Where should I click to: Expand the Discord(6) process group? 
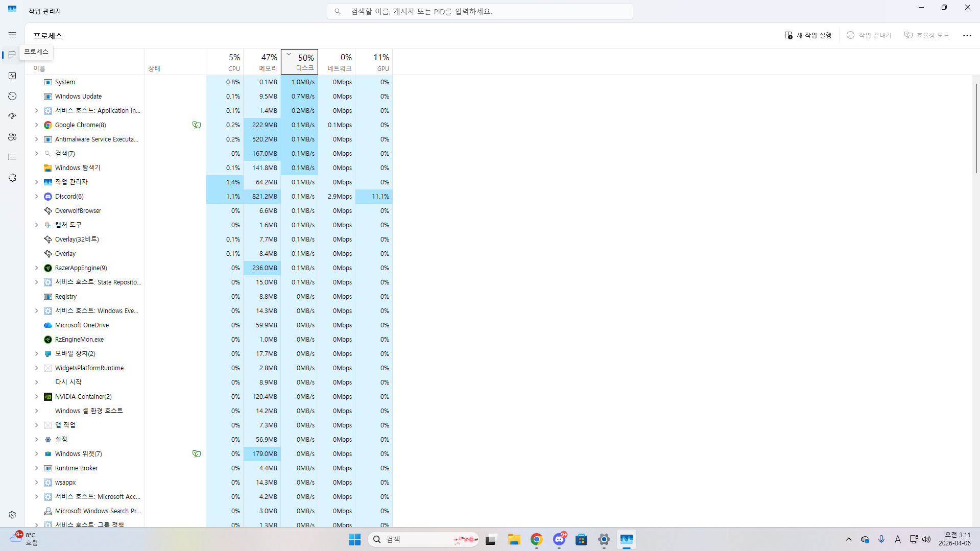(36, 197)
